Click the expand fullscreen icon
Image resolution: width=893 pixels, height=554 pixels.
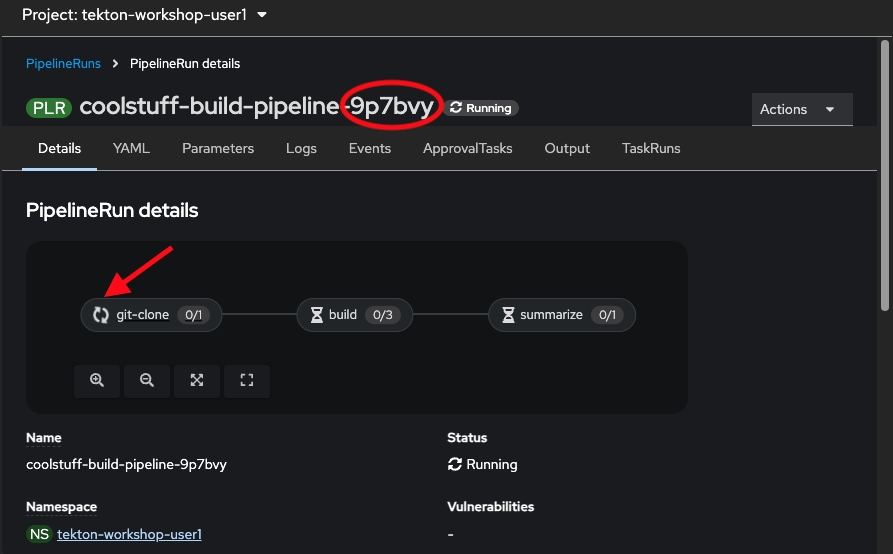coord(247,380)
